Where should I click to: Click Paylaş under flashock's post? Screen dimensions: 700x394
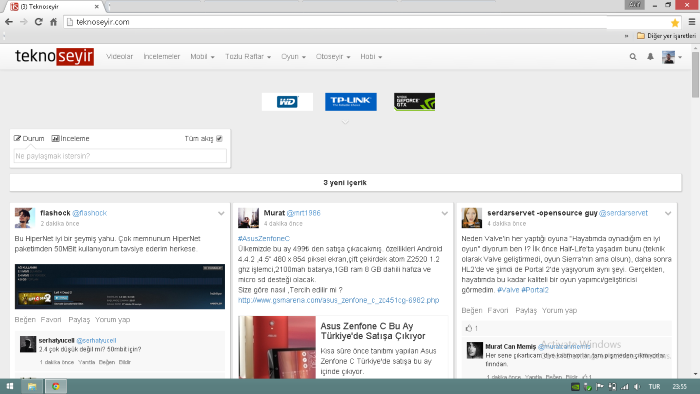pyautogui.click(x=79, y=319)
